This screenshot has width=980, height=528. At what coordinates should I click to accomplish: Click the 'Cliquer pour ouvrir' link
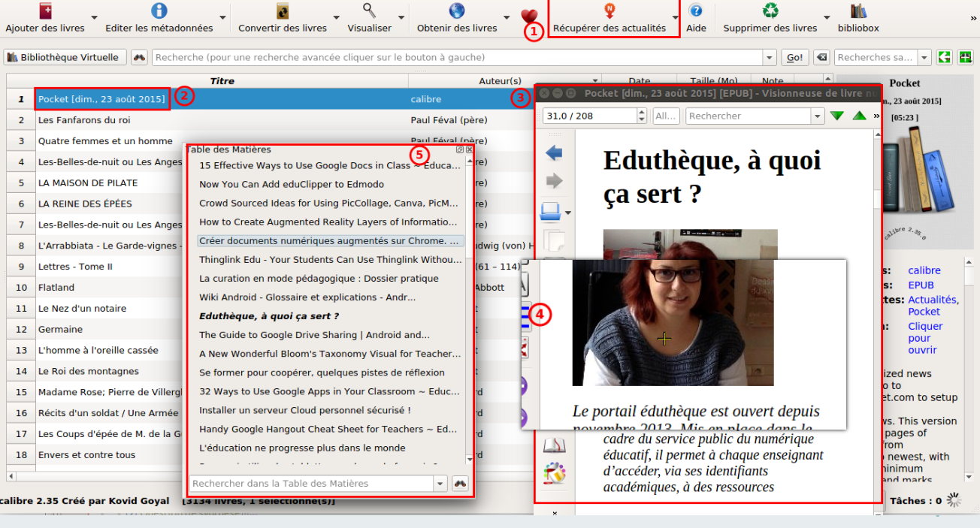coord(924,338)
